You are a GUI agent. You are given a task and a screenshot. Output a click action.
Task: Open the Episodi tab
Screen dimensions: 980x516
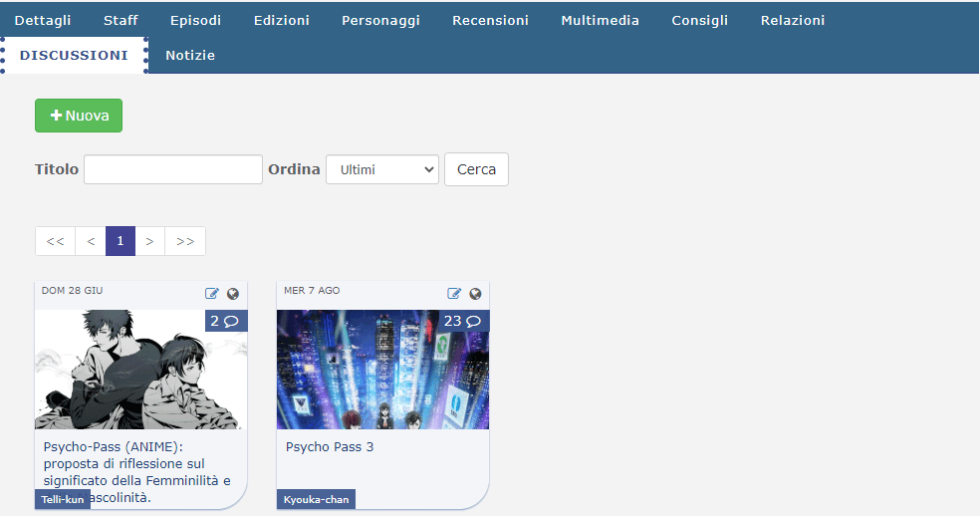tap(195, 20)
